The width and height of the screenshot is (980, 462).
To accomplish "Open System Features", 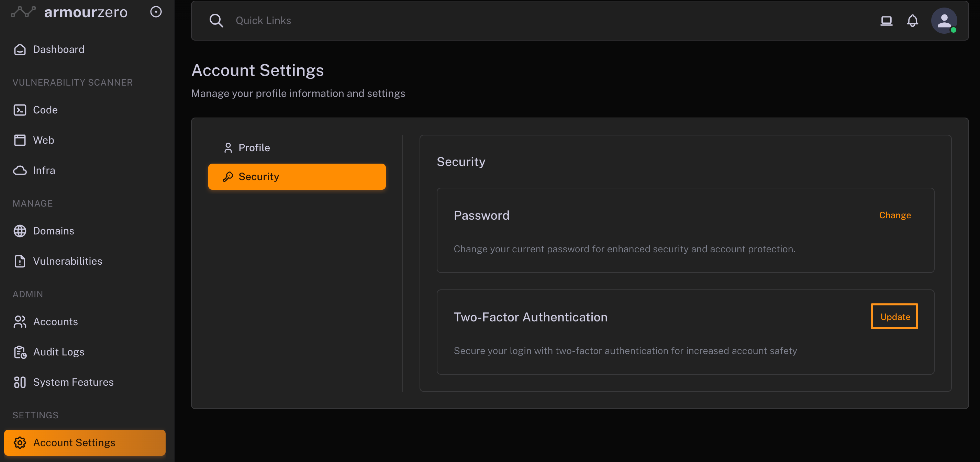I will (73, 382).
